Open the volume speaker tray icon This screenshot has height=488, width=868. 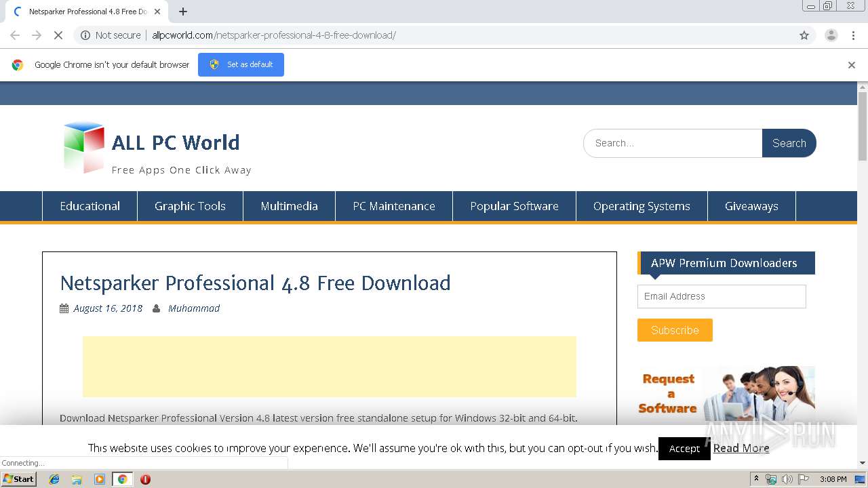787,479
